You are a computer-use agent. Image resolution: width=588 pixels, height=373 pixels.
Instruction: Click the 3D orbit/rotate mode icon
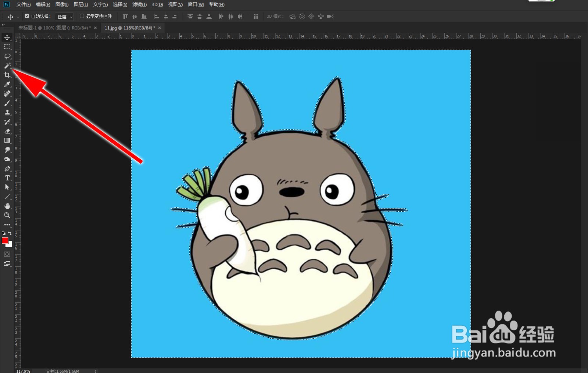tap(293, 17)
